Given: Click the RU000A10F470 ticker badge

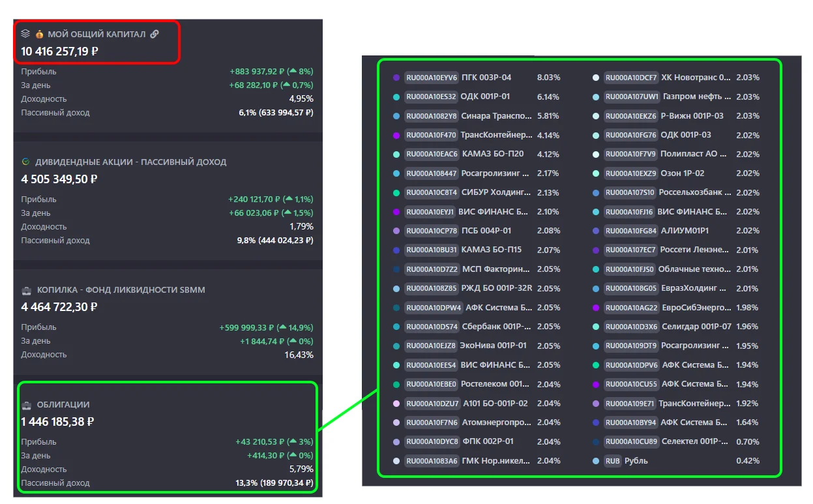Looking at the screenshot, I should [x=431, y=135].
